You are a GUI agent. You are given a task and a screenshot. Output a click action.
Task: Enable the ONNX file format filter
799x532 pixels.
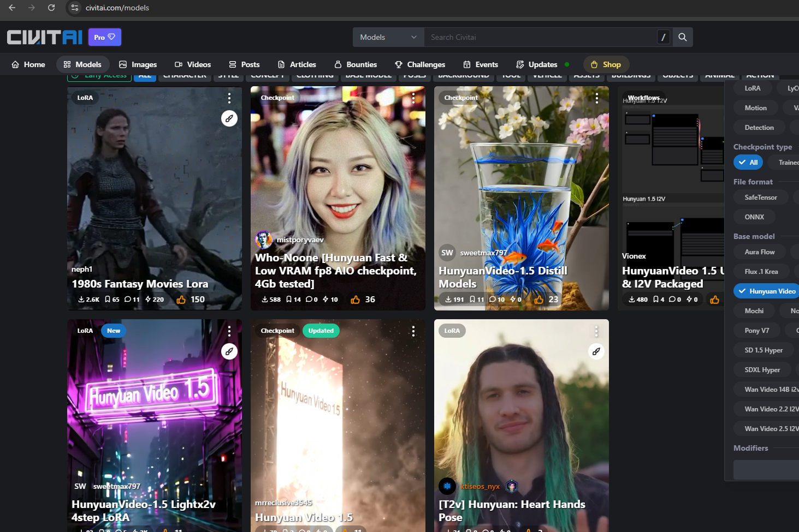pyautogui.click(x=754, y=217)
